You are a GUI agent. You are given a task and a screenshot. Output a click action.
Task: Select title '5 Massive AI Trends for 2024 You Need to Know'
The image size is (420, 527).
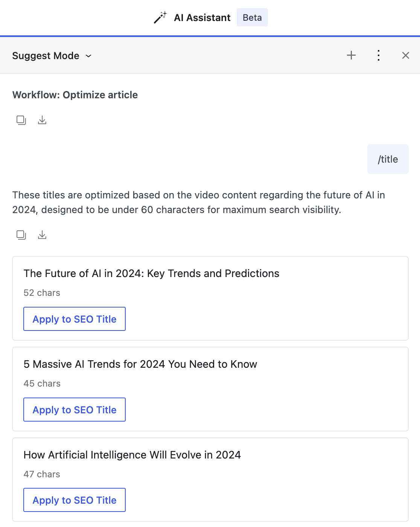pos(140,364)
